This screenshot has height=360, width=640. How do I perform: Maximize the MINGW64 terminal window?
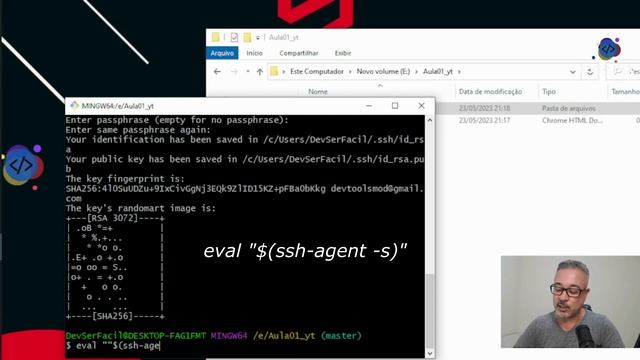point(395,106)
